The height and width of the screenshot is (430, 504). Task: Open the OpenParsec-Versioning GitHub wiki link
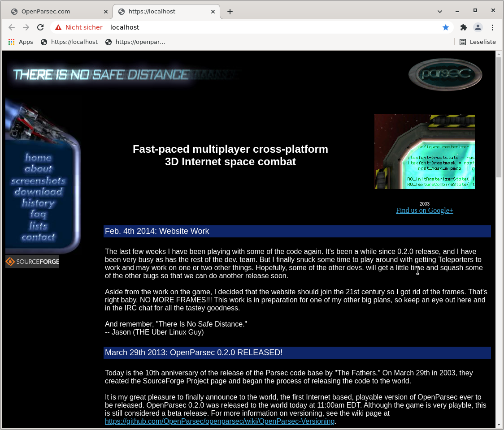point(220,421)
